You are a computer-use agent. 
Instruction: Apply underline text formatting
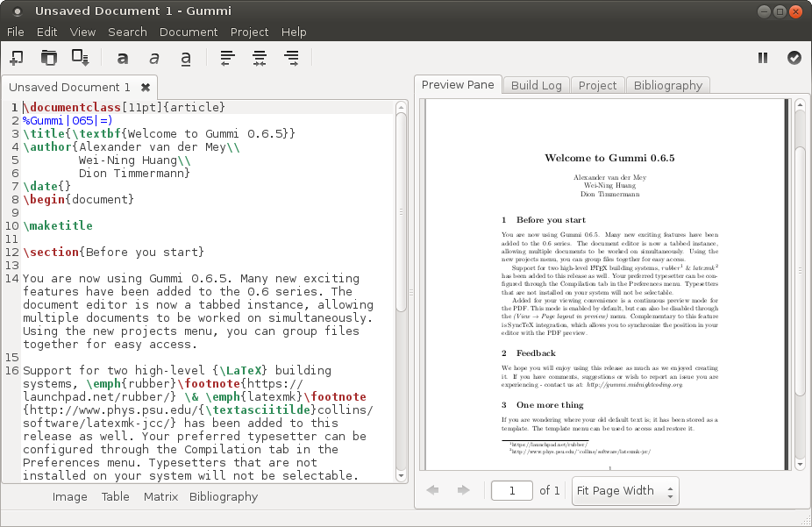185,59
